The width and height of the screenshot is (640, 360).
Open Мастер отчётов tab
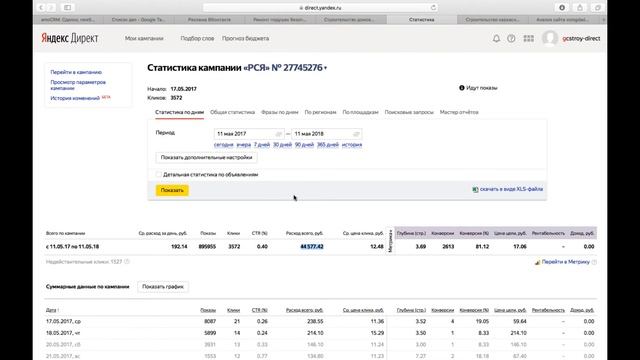(459, 112)
